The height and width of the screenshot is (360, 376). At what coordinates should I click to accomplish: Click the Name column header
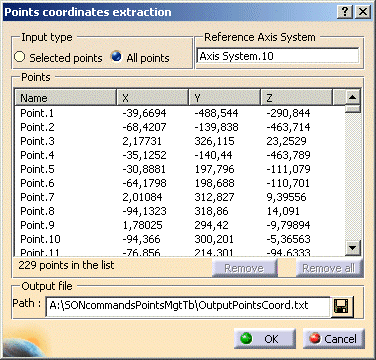click(x=66, y=98)
